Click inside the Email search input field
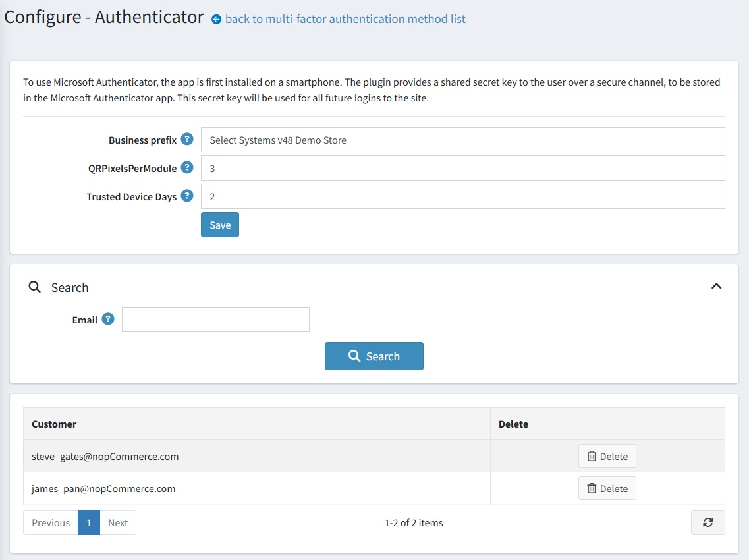The height and width of the screenshot is (560, 749). tap(215, 319)
